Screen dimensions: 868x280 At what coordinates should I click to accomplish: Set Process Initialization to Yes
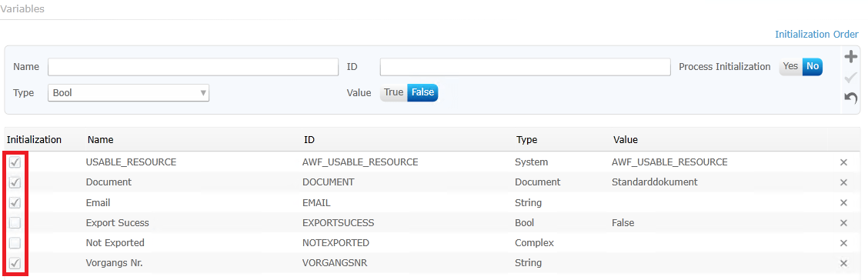coord(790,66)
